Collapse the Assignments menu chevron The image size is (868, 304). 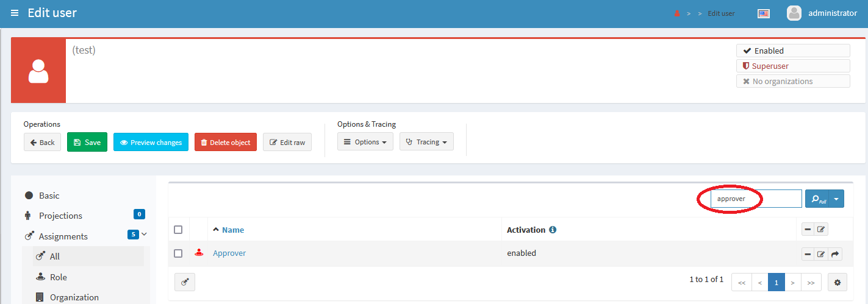click(x=145, y=234)
